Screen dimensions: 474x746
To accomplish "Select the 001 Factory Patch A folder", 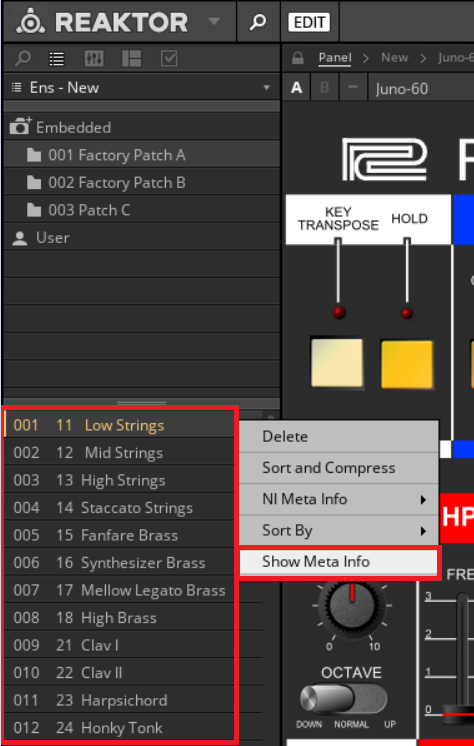I will (141, 155).
